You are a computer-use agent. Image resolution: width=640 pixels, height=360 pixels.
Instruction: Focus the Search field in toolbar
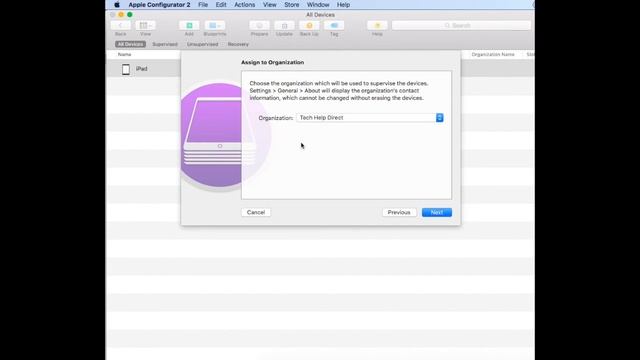(x=461, y=25)
